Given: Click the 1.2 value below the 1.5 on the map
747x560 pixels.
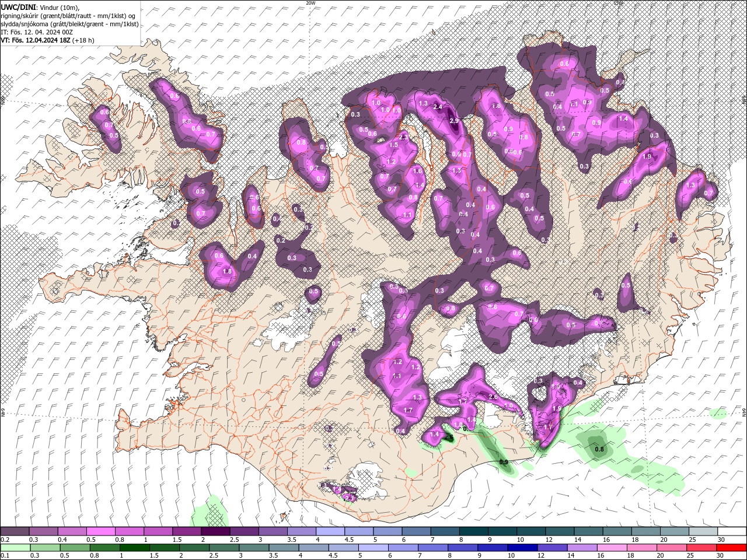Looking at the screenshot, I should [392, 162].
